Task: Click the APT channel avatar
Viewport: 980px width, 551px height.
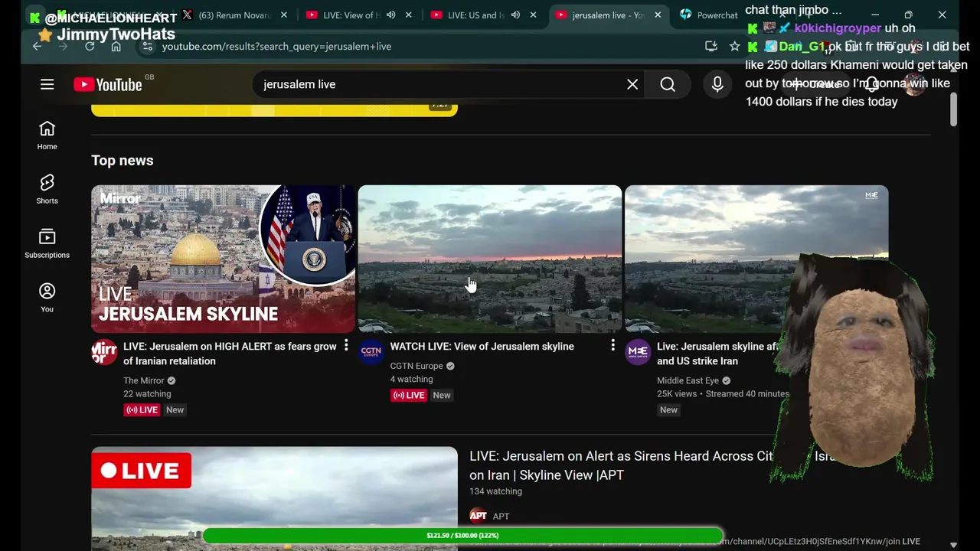Action: point(479,516)
